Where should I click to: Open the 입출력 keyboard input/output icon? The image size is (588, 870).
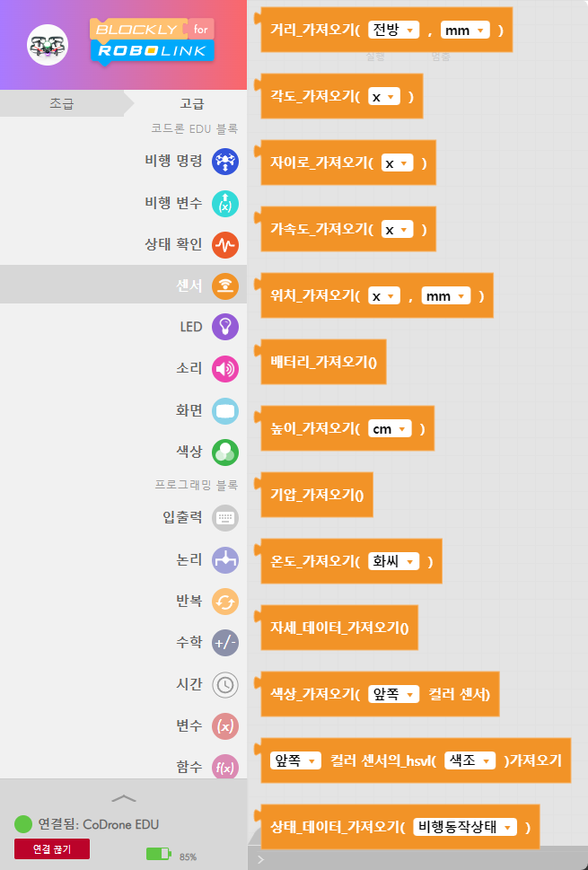pyautogui.click(x=224, y=518)
